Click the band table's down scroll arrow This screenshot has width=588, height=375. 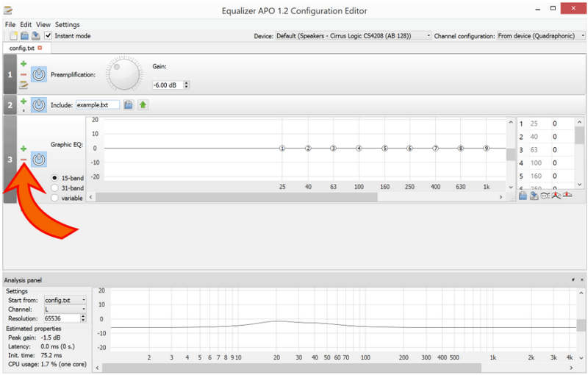(580, 185)
